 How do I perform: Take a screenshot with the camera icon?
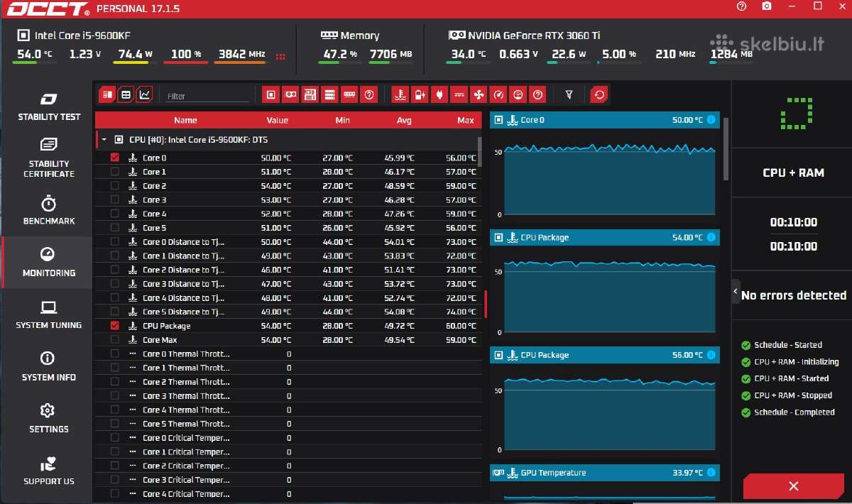(x=767, y=6)
